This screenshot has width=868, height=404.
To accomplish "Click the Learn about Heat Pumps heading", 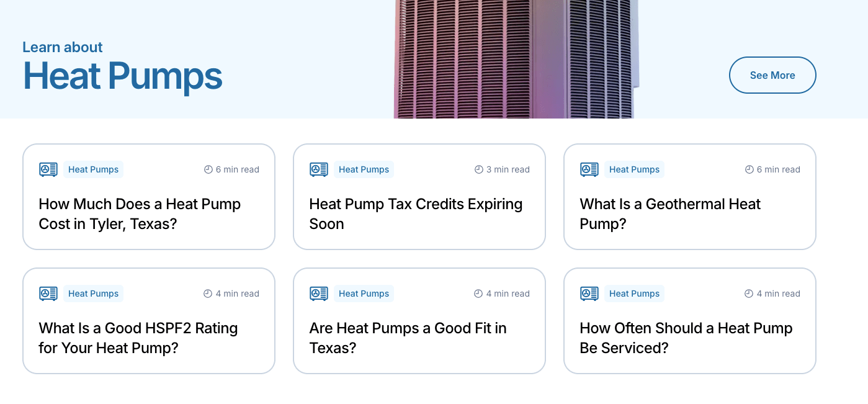I will click(122, 65).
